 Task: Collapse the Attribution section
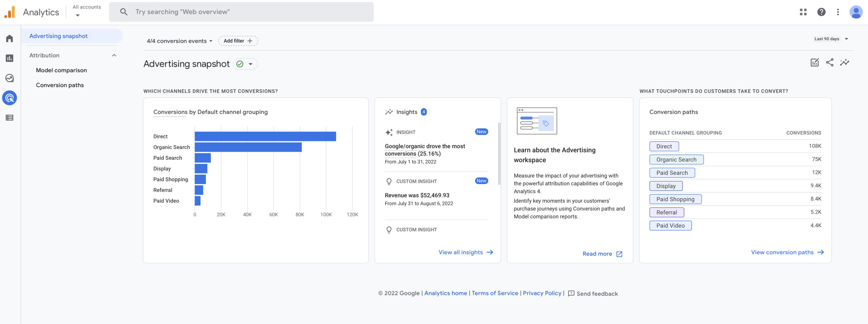tap(114, 55)
